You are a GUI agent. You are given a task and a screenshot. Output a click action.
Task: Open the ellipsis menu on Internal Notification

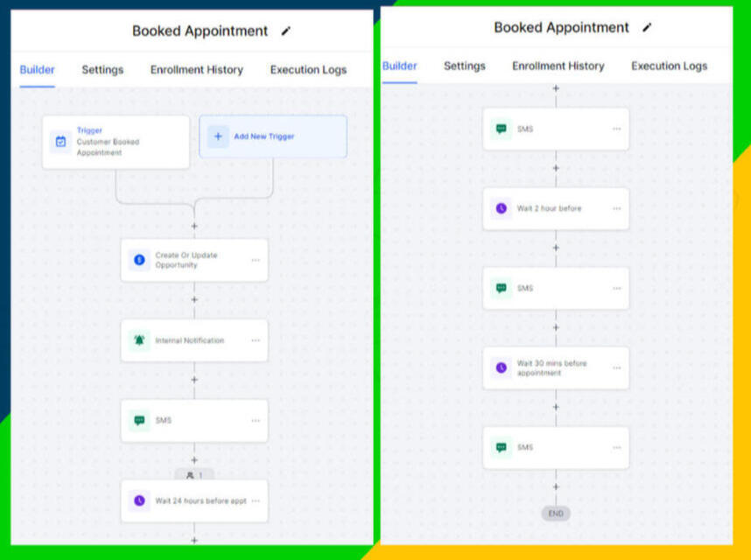pos(256,339)
